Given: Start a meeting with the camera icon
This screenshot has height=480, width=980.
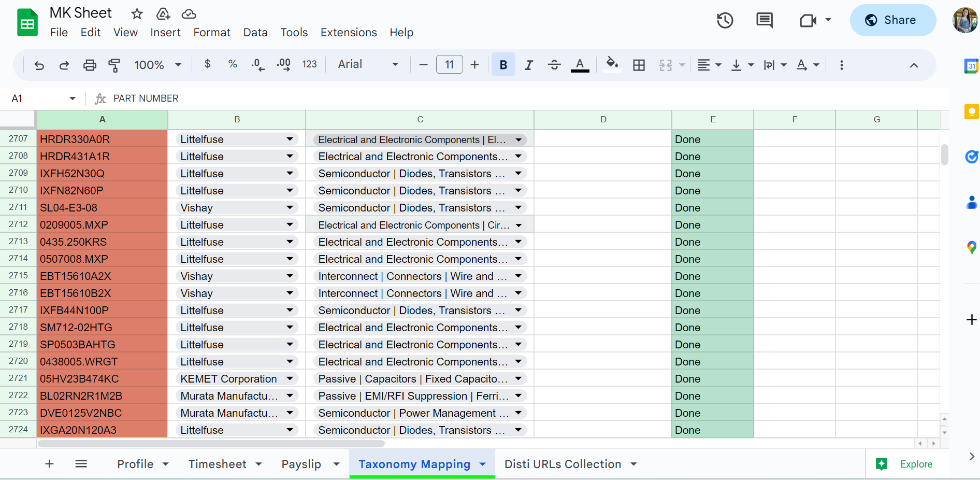Looking at the screenshot, I should click(808, 20).
